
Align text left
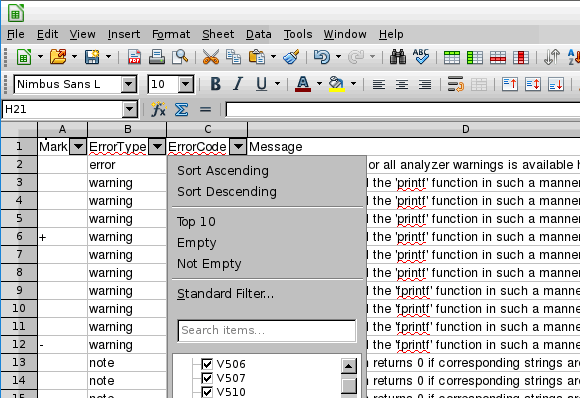pyautogui.click(x=379, y=85)
